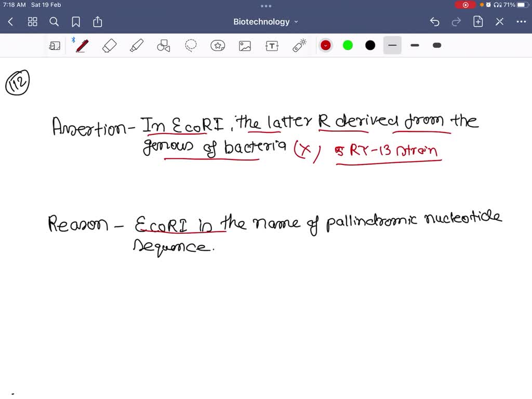Open the page thumbnails grid view
Viewport: 532px width, 399px height.
tap(32, 22)
